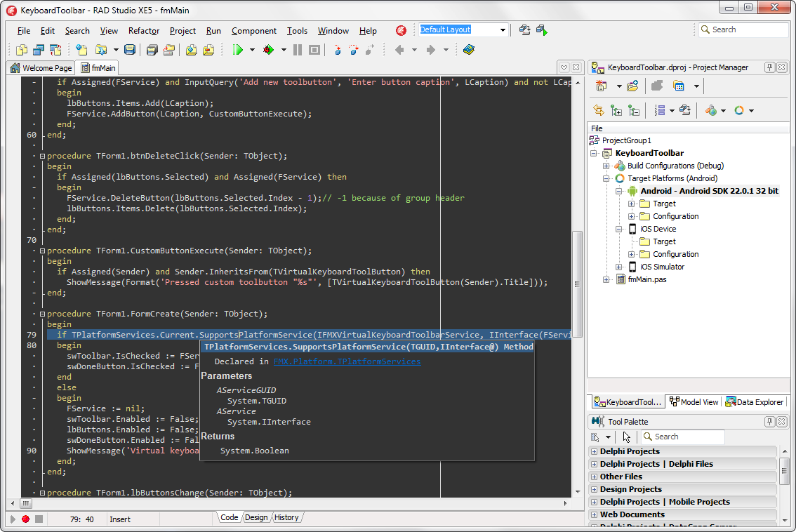Select the iOS Device tree item
This screenshot has width=796, height=532.
click(658, 229)
